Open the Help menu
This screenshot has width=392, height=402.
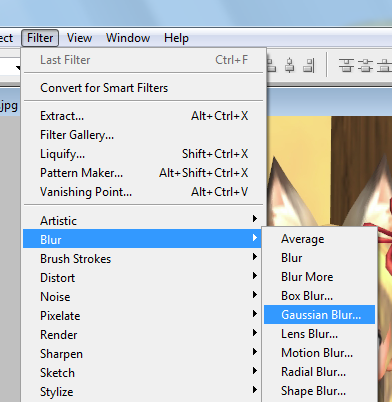pos(176,38)
